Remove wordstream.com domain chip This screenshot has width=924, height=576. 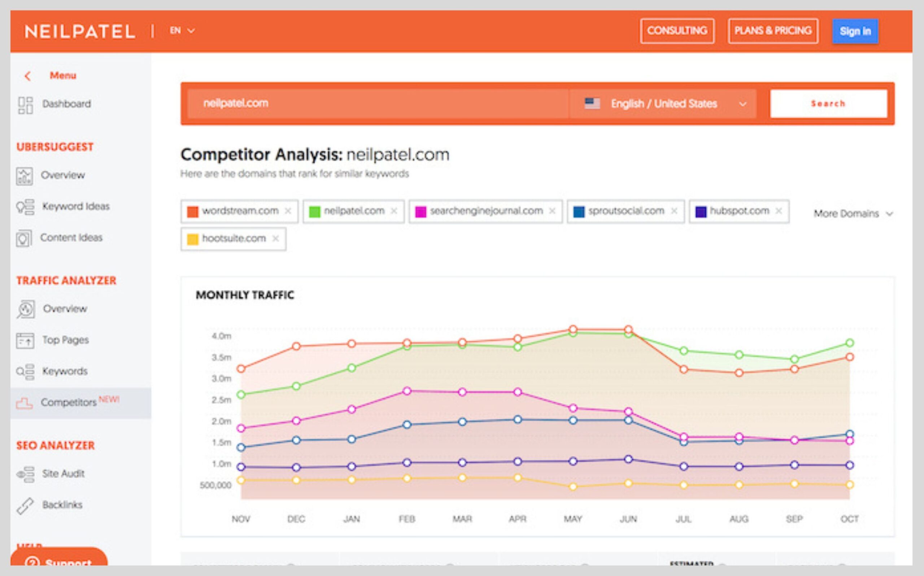288,211
